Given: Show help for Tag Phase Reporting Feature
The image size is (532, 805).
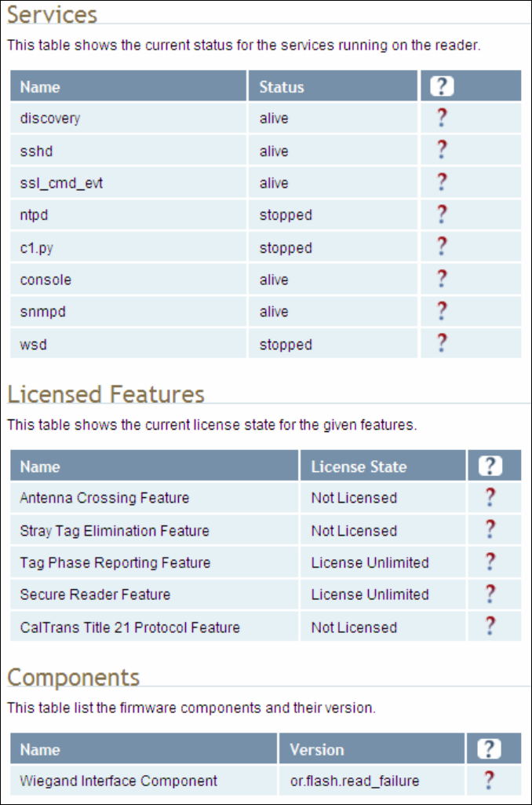Looking at the screenshot, I should (490, 562).
